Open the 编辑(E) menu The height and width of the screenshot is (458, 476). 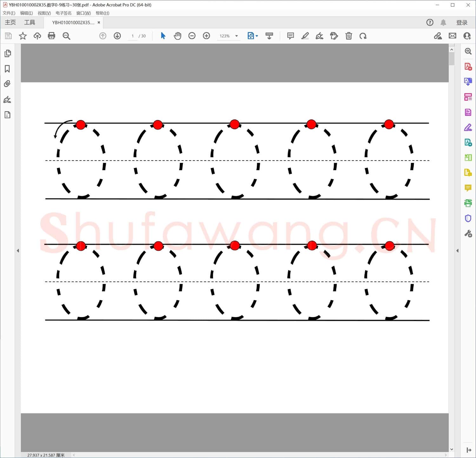(26, 13)
